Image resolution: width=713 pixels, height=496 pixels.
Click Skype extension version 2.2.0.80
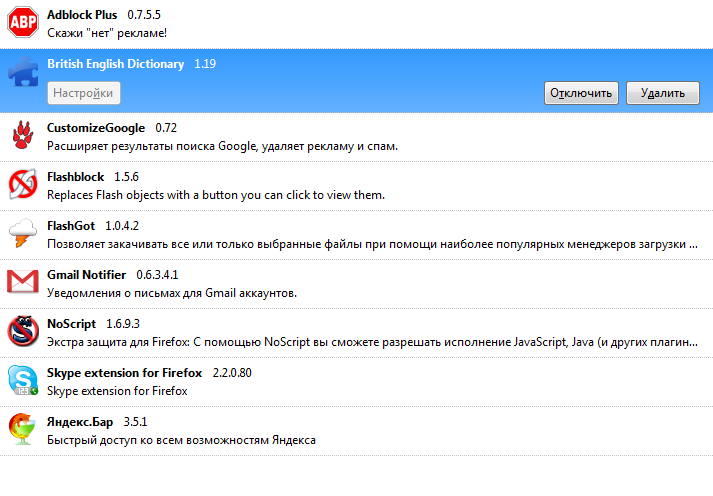point(232,373)
